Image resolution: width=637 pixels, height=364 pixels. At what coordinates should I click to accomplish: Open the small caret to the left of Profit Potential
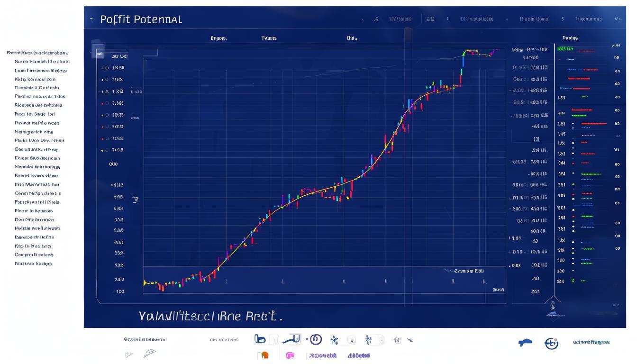coord(92,19)
